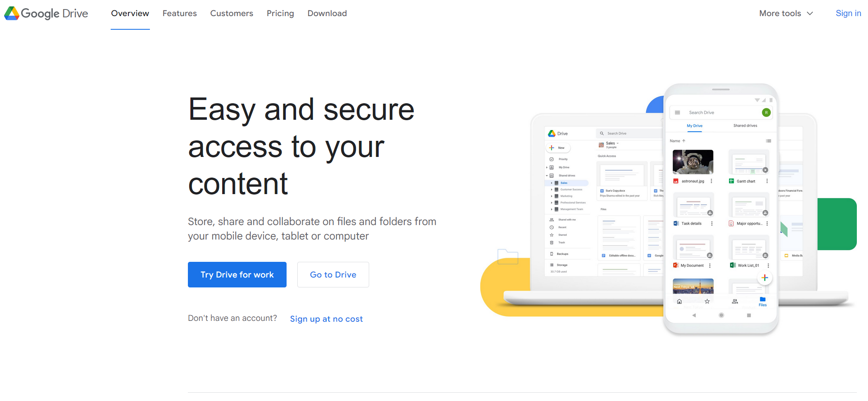Image resolution: width=868 pixels, height=401 pixels.
Task: Expand the More tools dropdown
Action: pos(786,13)
